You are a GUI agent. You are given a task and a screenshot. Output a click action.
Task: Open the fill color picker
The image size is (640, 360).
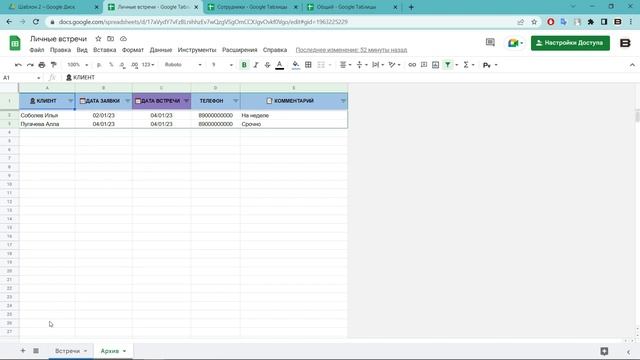pos(296,65)
